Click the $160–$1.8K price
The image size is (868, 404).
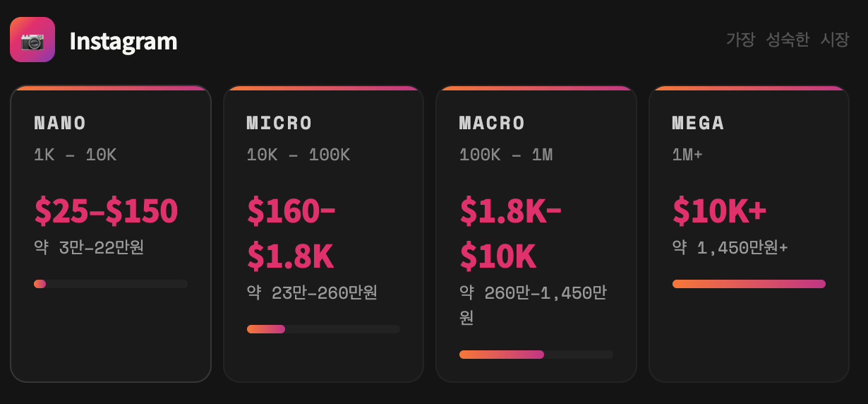click(x=291, y=233)
